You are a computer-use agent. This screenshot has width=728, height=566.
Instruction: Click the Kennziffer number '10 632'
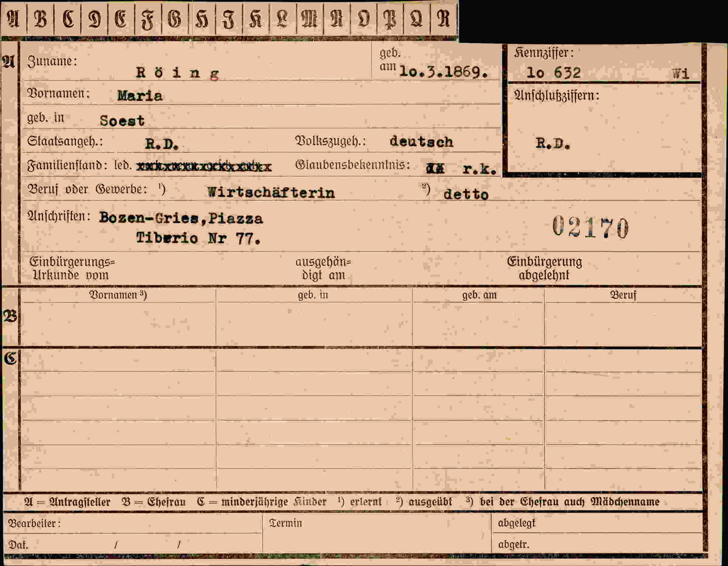[x=554, y=73]
